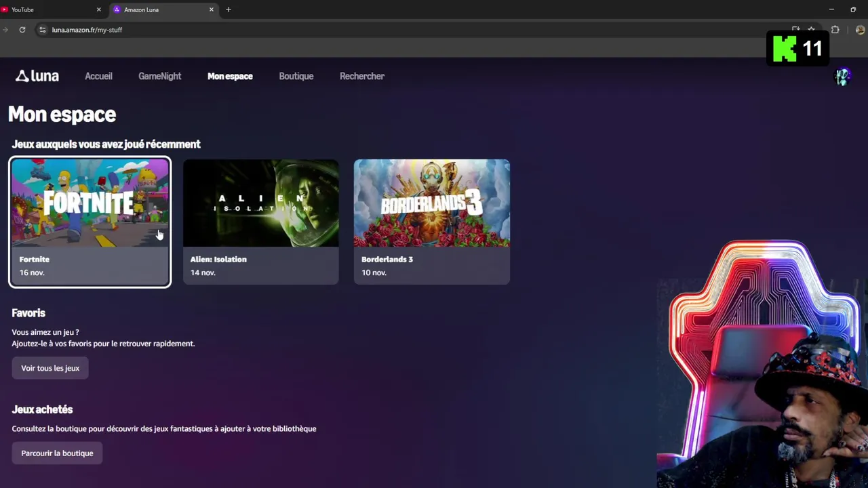Select the Amazon Luna tab
Screen dimensions: 868x488
point(163,9)
